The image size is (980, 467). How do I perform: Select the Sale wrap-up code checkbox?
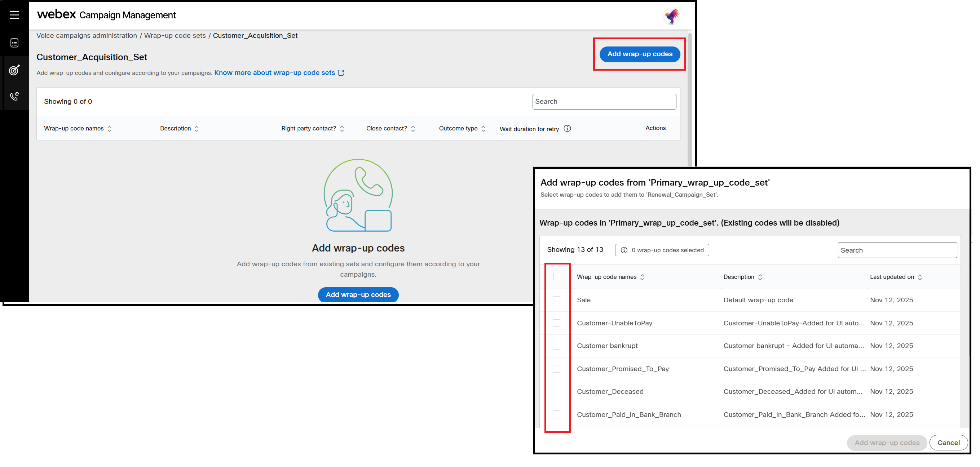click(x=557, y=300)
